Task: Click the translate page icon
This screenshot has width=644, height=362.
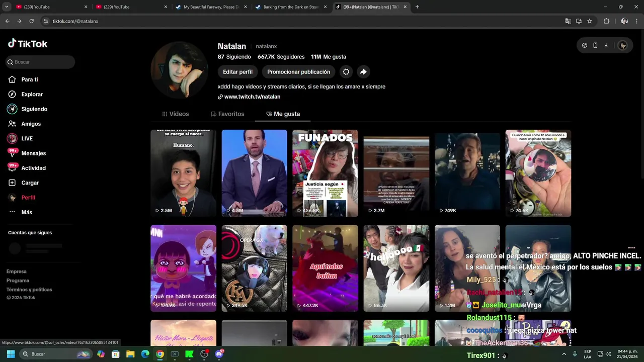Action: click(x=568, y=21)
